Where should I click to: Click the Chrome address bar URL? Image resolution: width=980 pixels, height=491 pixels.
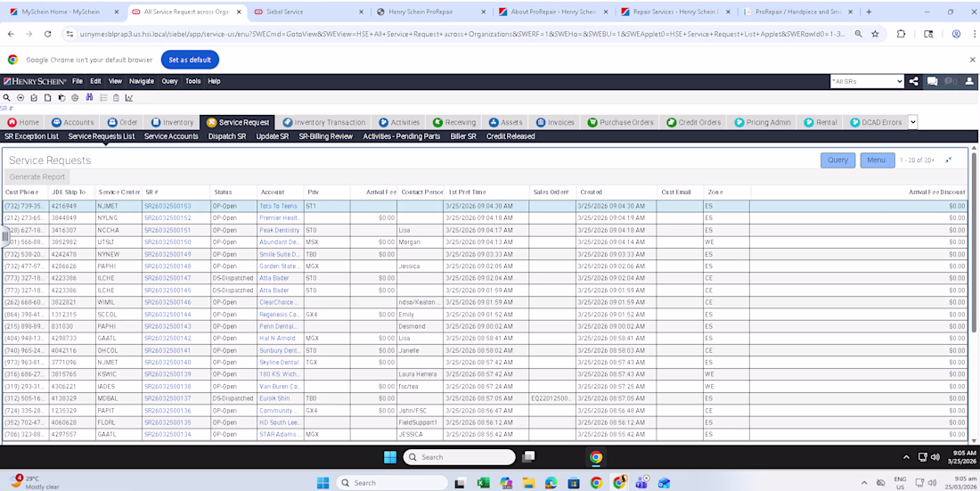pyautogui.click(x=462, y=35)
